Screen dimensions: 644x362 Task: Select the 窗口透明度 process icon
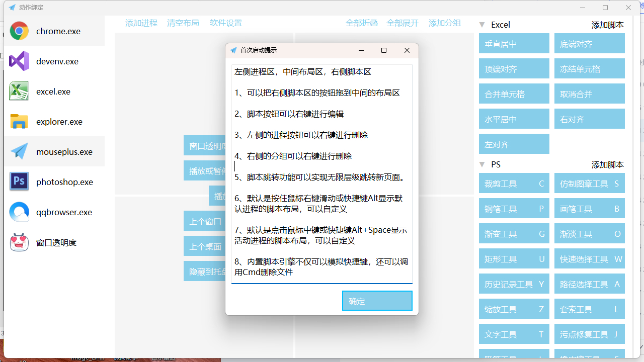coord(19,242)
